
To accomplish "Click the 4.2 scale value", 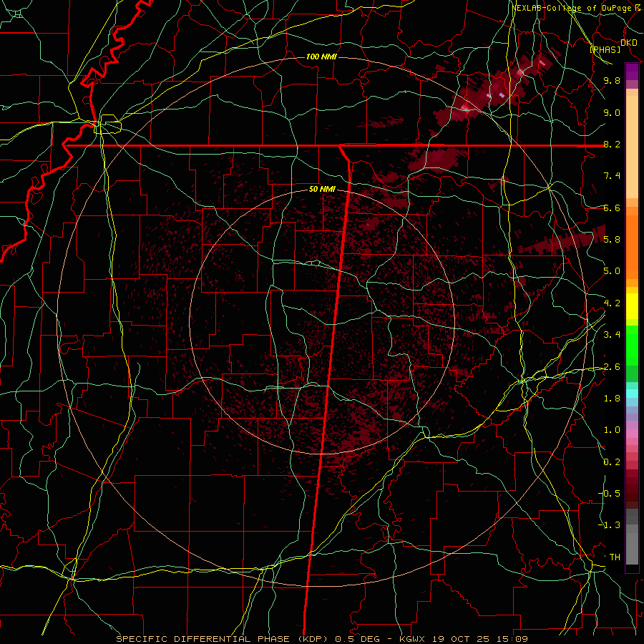I will tap(612, 303).
